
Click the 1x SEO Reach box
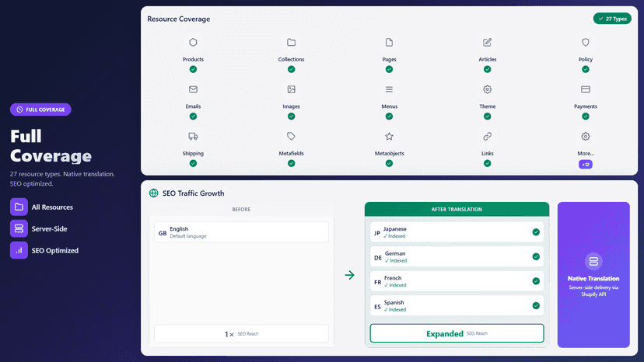pyautogui.click(x=241, y=334)
